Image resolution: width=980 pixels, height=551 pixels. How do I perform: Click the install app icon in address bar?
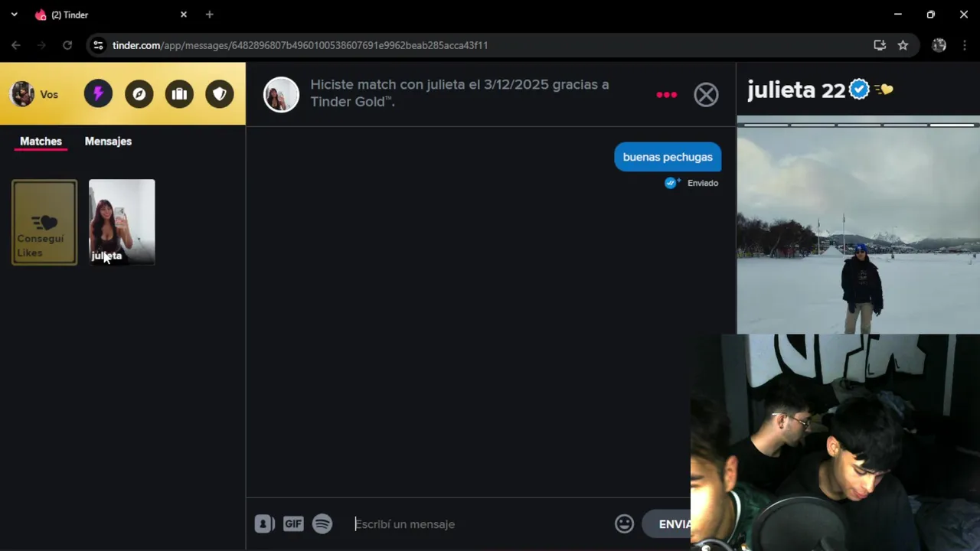pos(880,45)
